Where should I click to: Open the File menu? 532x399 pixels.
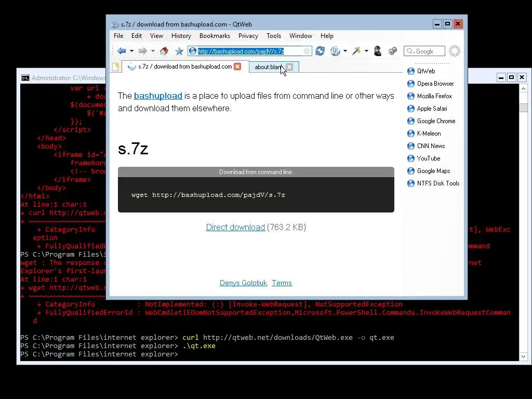(x=118, y=36)
